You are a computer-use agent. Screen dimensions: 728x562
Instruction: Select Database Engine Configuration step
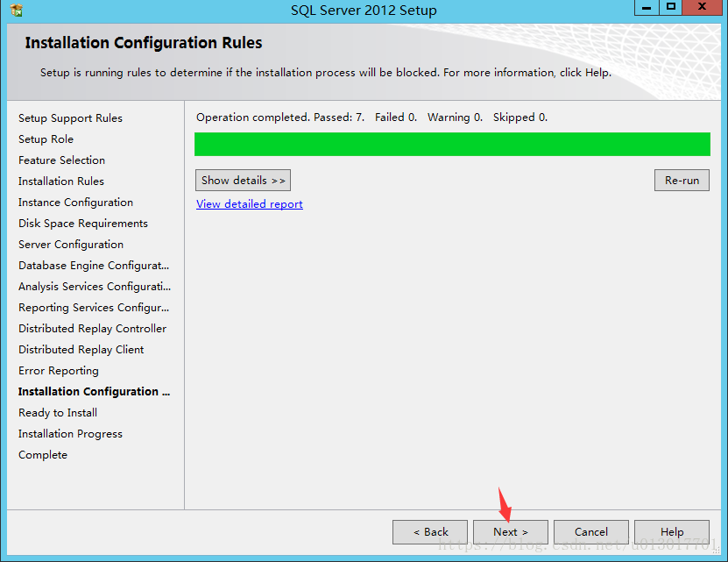click(94, 266)
